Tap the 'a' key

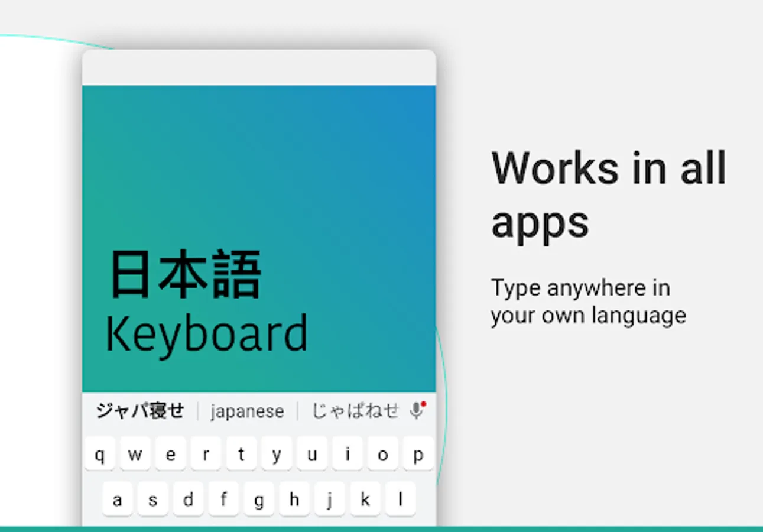(118, 499)
